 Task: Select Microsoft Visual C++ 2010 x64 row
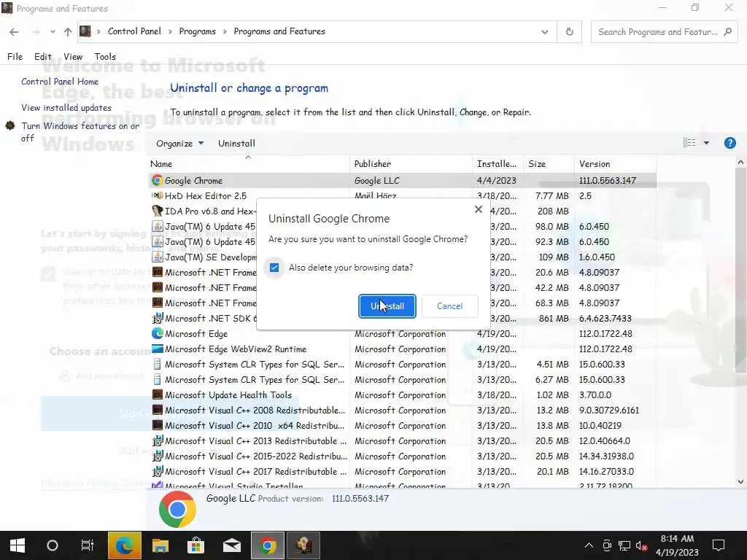tap(402, 425)
